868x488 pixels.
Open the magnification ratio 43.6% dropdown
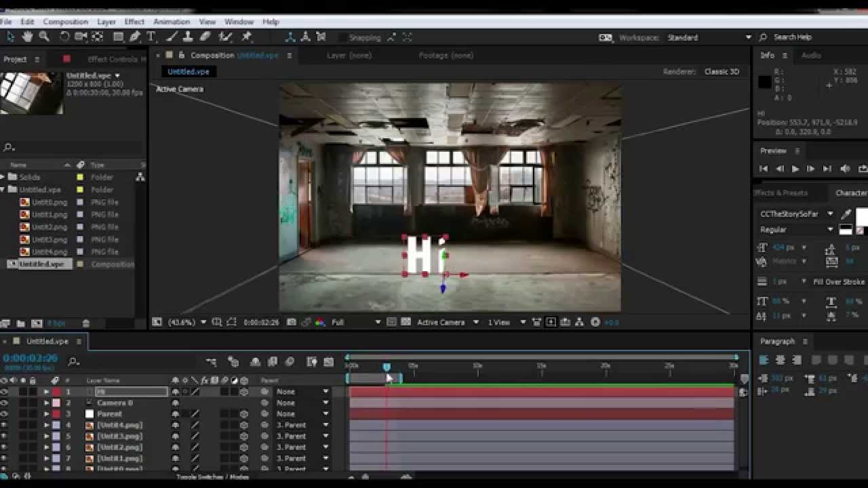(186, 323)
